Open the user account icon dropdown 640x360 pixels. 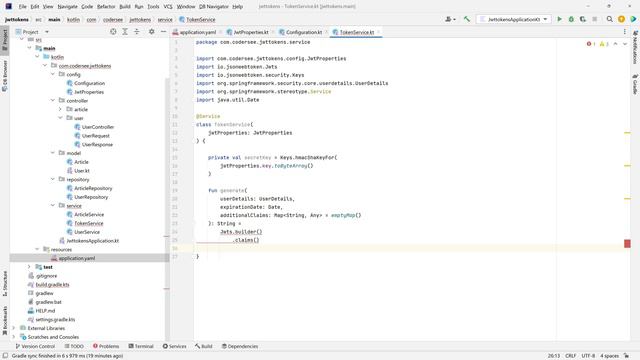tap(450, 19)
